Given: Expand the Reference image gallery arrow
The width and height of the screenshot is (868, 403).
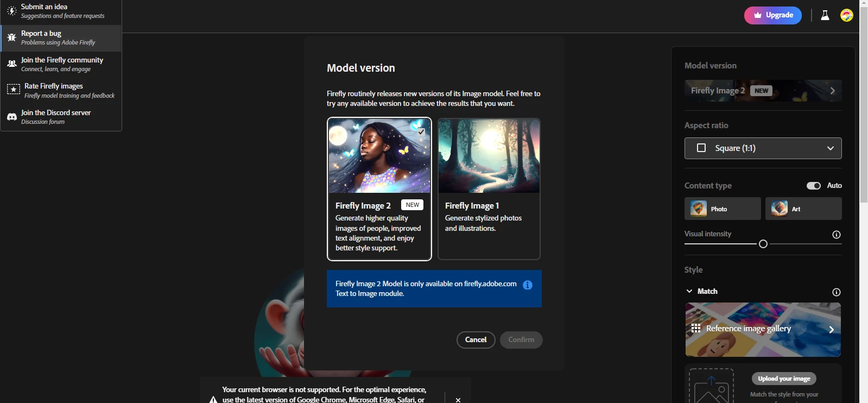Looking at the screenshot, I should (832, 329).
